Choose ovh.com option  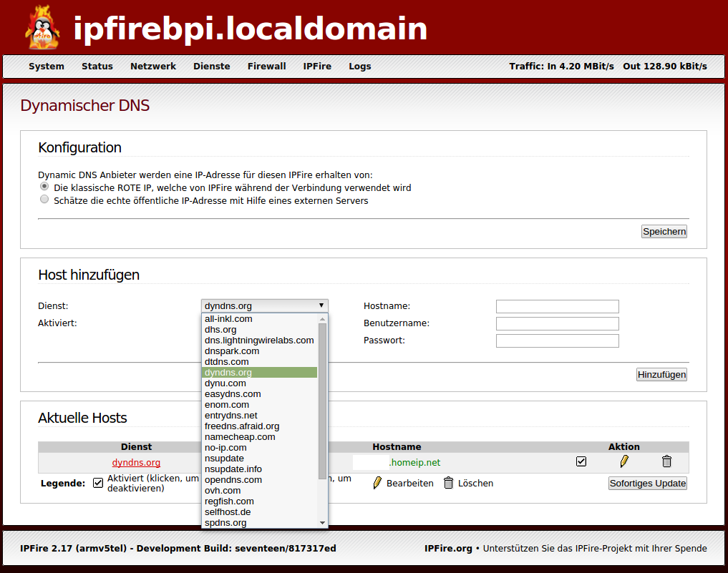(260, 491)
